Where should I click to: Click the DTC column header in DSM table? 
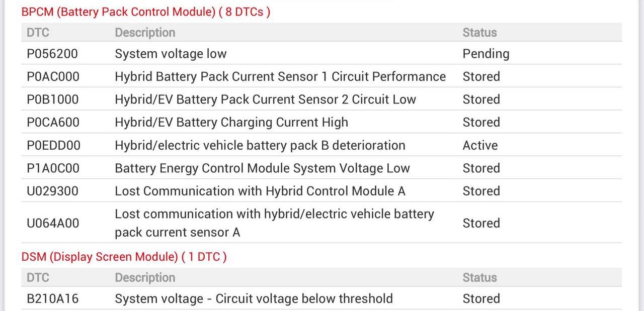(38, 277)
